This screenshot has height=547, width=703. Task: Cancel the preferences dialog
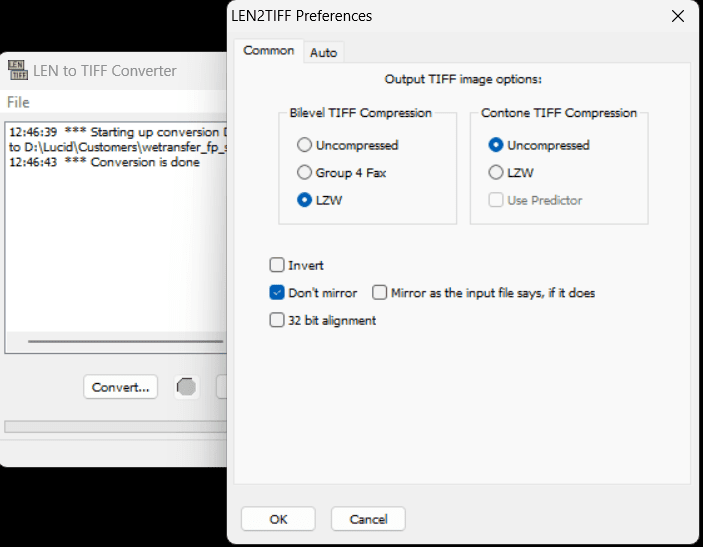(368, 519)
